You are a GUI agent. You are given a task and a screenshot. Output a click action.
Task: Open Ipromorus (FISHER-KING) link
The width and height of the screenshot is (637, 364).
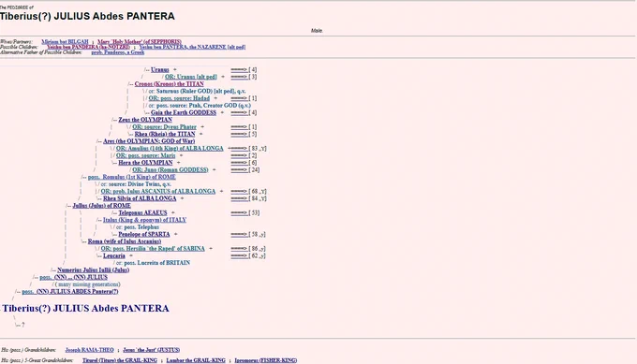tap(266, 360)
